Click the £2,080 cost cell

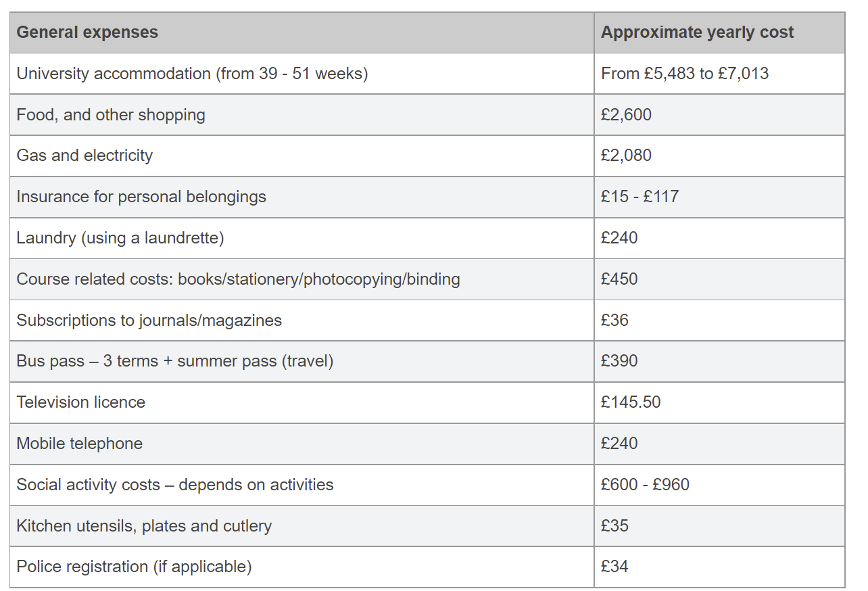[x=719, y=156]
